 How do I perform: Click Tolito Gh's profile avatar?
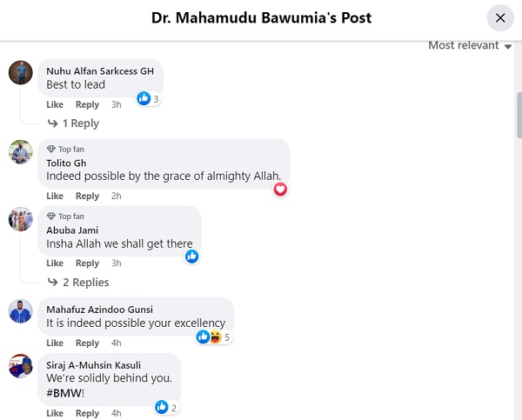[21, 151]
